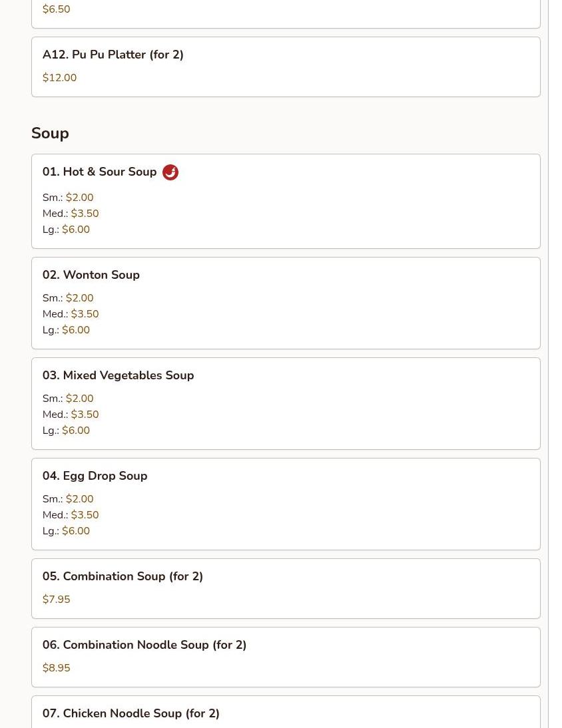Select small Egg Drop Soup price
Screen dimensions: 562x728
[79, 498]
